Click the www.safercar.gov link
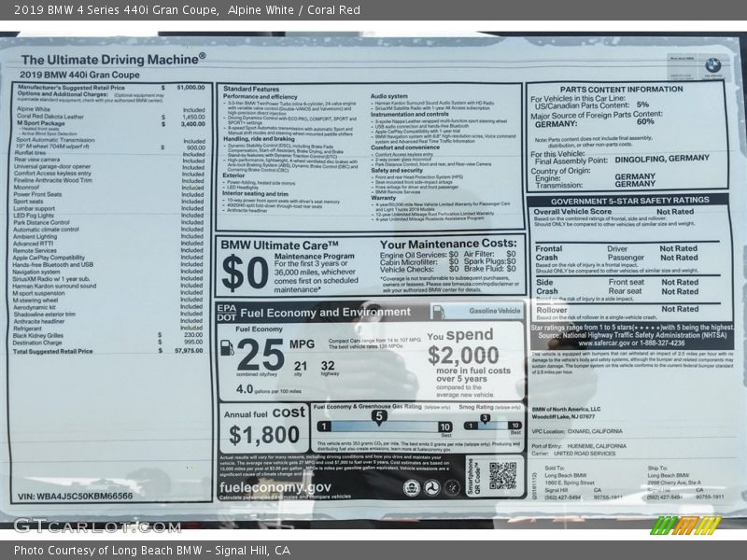The image size is (747, 560). point(605,343)
